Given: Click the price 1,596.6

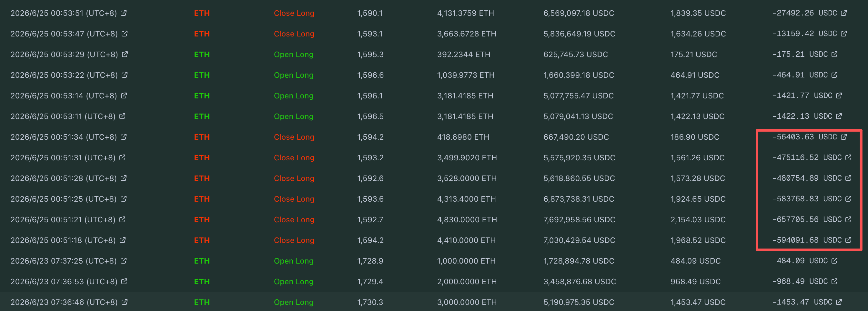Looking at the screenshot, I should point(370,75).
